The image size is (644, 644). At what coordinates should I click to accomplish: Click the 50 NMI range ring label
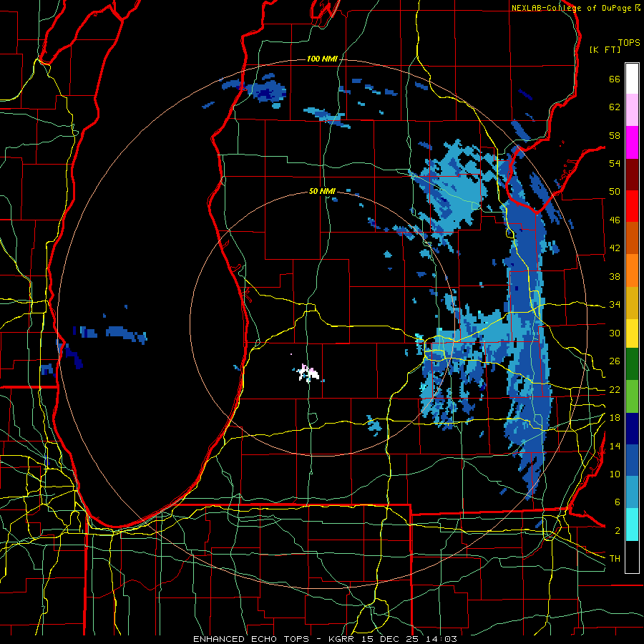coord(322,191)
